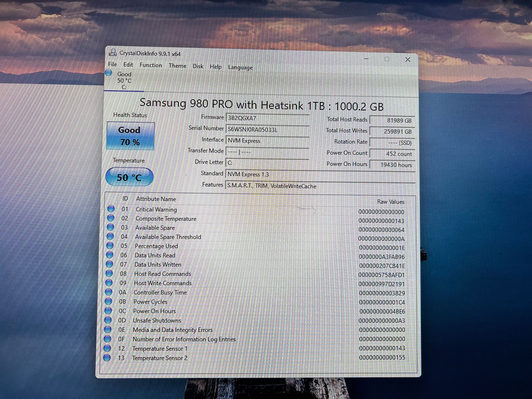Image resolution: width=532 pixels, height=399 pixels.
Task: Click the Total Host Writes value 259891 GB
Action: tap(392, 132)
